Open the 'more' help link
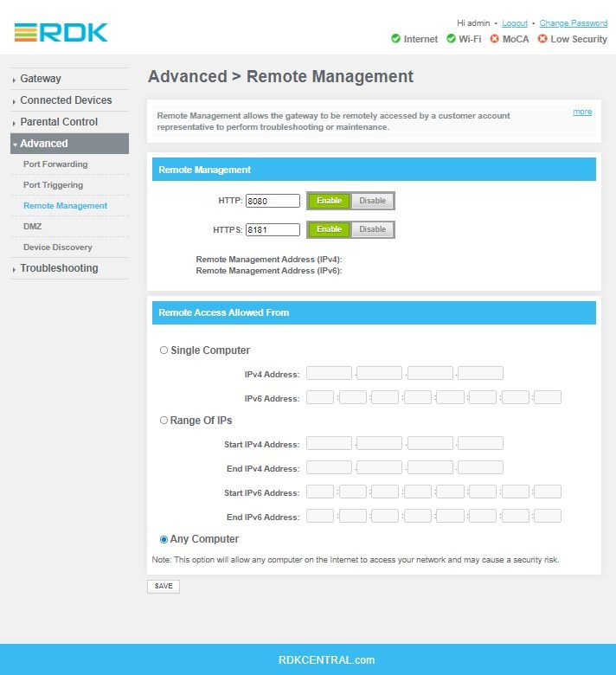The image size is (616, 675). coord(582,112)
